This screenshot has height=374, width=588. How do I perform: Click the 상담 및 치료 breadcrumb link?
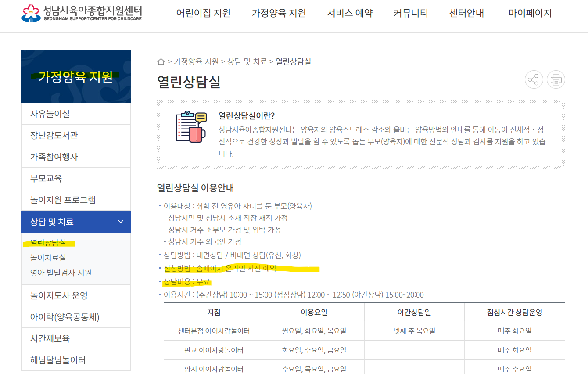247,61
